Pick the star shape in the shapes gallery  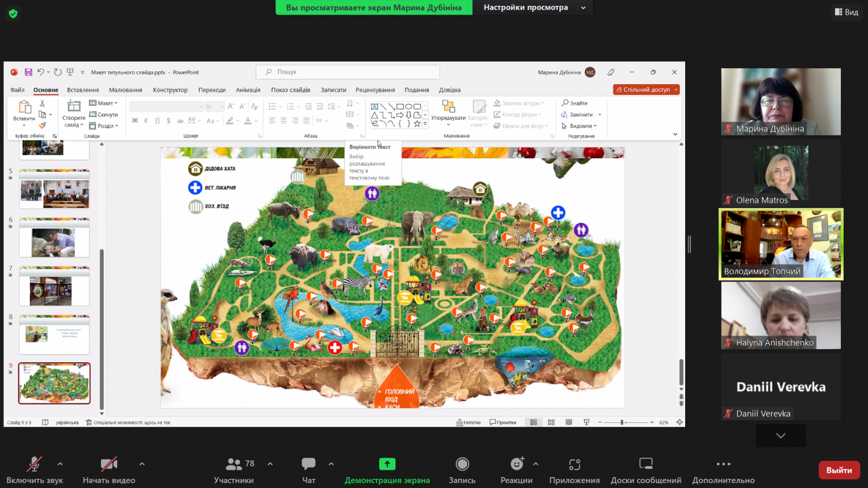417,124
